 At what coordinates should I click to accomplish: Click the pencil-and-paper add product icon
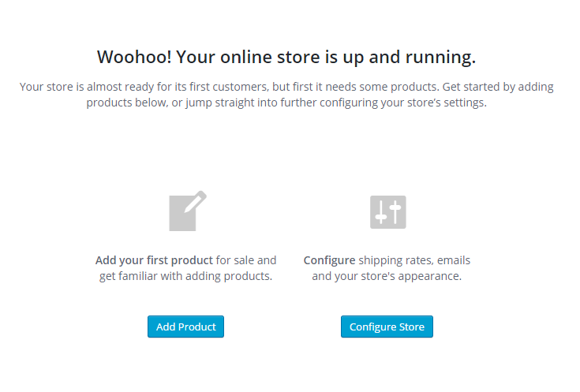[x=188, y=211]
